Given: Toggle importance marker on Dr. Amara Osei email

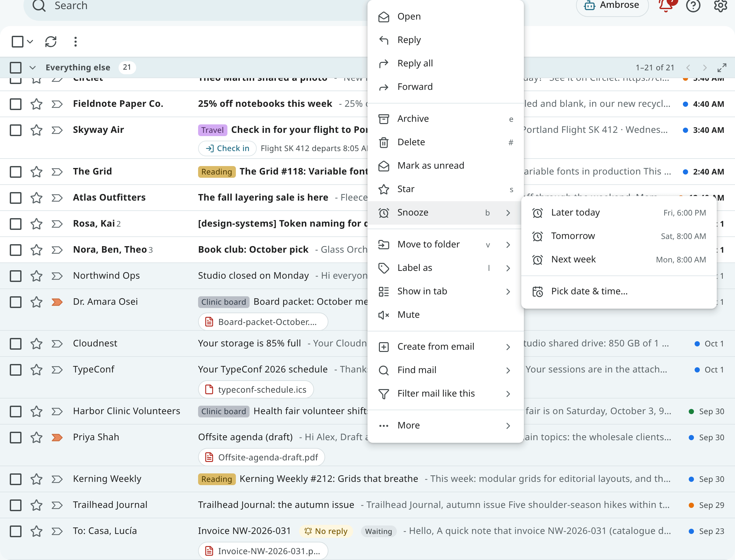Looking at the screenshot, I should (x=57, y=302).
